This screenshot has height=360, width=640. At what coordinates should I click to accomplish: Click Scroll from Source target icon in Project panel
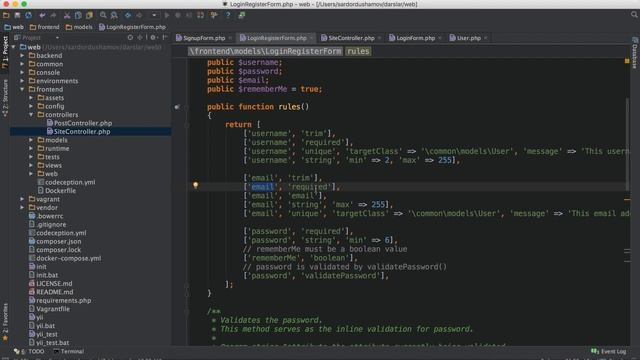[x=130, y=38]
